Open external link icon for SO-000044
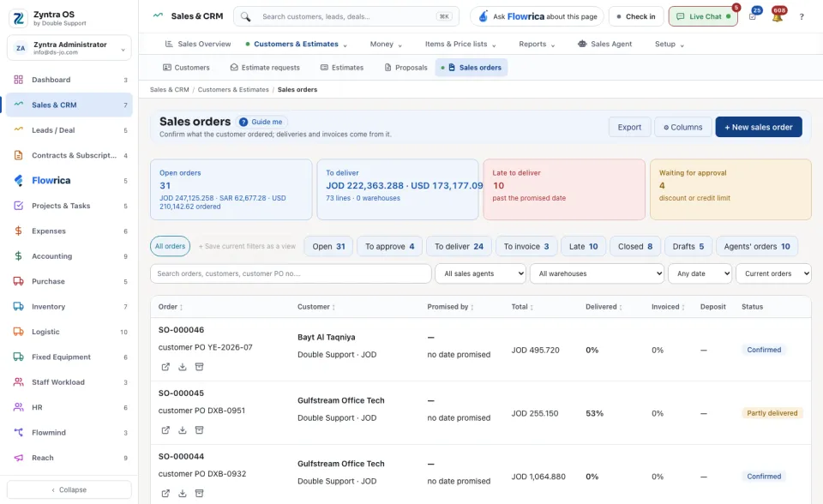The height and width of the screenshot is (504, 823). tap(165, 494)
